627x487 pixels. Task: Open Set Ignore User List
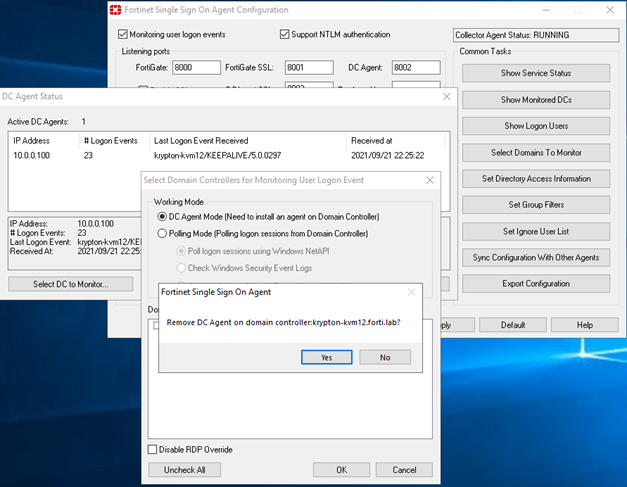click(536, 232)
